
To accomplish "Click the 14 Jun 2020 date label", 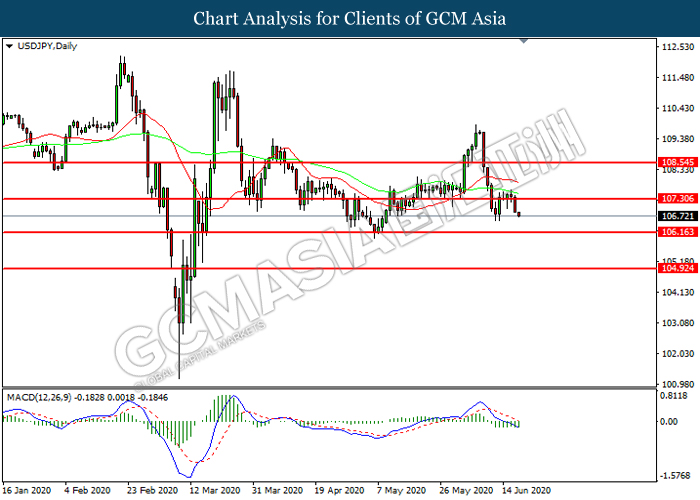I will (x=527, y=491).
